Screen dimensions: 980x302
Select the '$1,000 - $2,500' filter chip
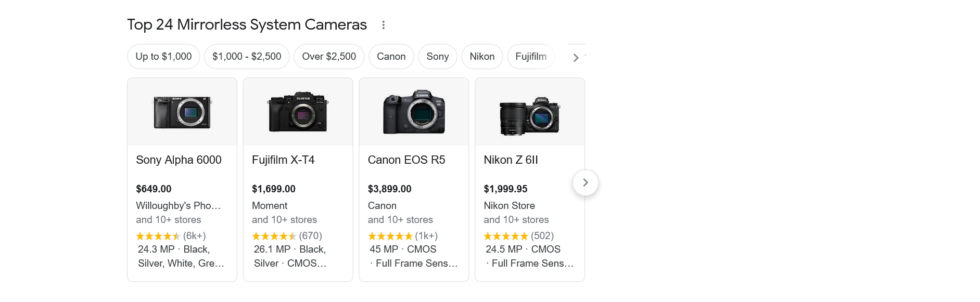coord(247,56)
